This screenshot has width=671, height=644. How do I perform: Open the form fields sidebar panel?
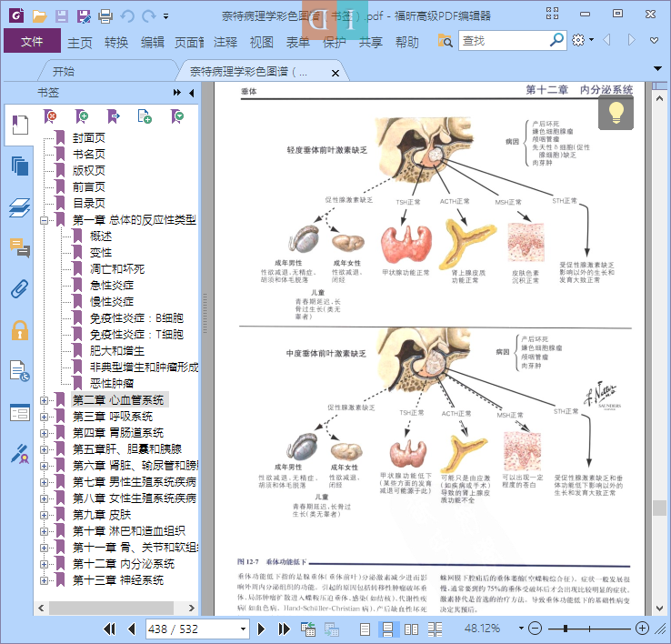[20, 413]
